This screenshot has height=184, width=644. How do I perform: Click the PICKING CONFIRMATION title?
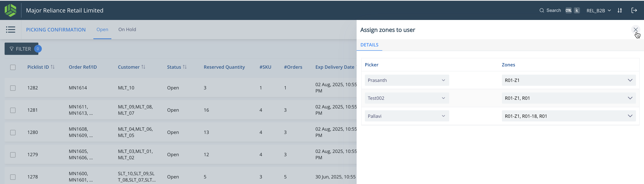tap(56, 30)
